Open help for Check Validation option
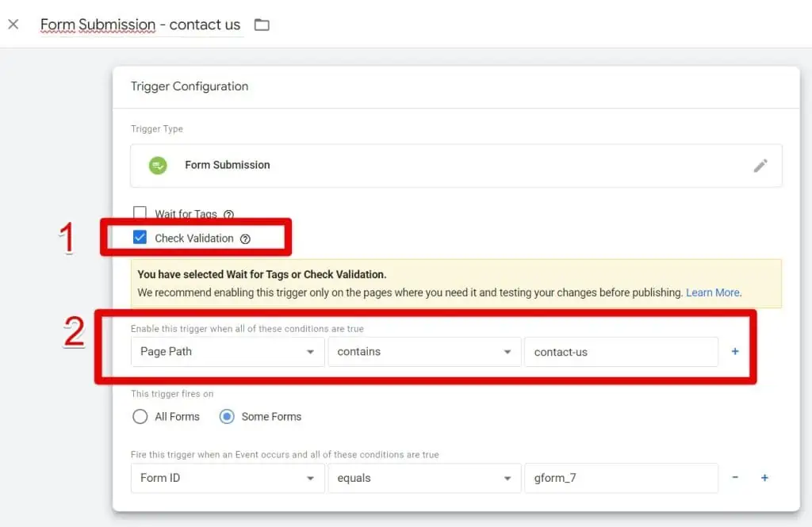The height and width of the screenshot is (527, 812). pos(245,238)
